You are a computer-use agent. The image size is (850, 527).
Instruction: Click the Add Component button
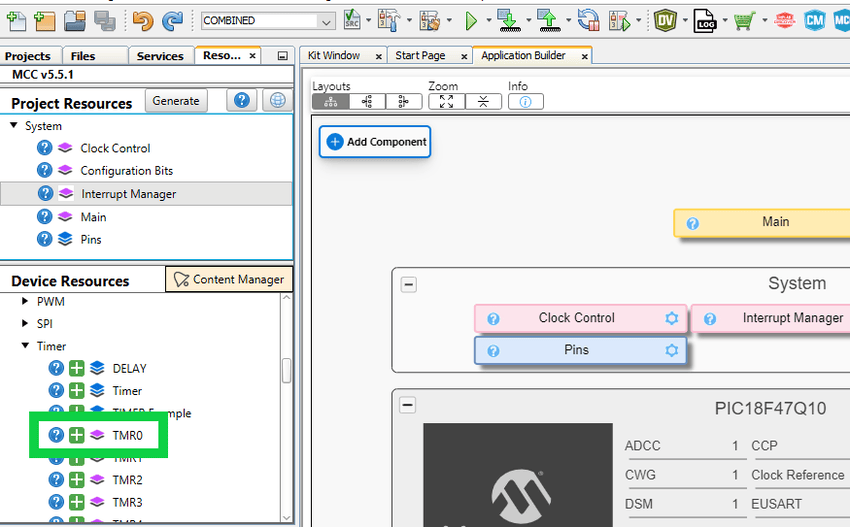coord(375,142)
